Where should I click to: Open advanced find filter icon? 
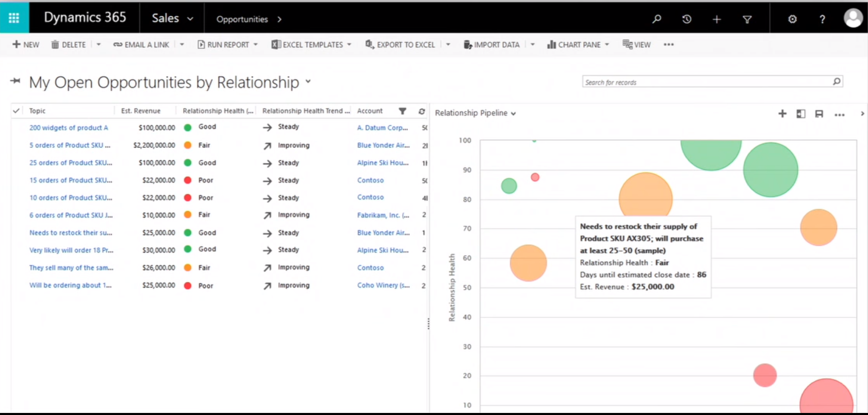click(x=747, y=19)
